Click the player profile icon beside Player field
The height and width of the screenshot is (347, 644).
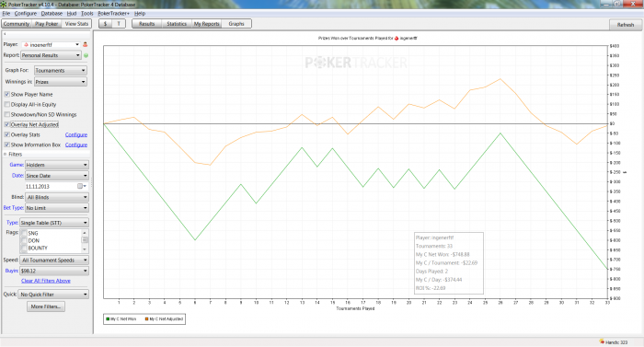click(86, 44)
